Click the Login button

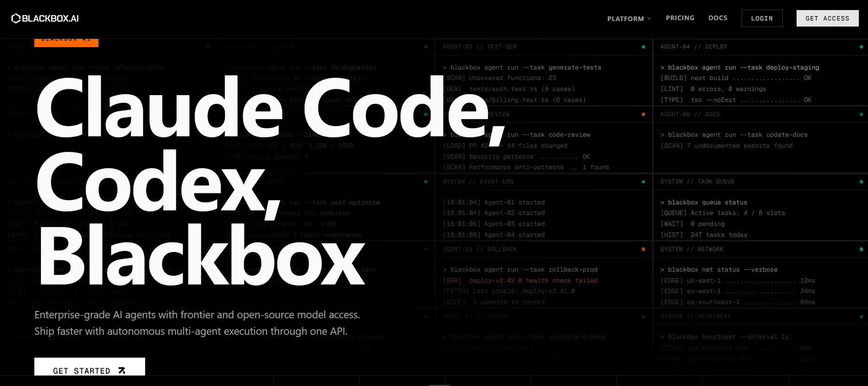[x=762, y=18]
